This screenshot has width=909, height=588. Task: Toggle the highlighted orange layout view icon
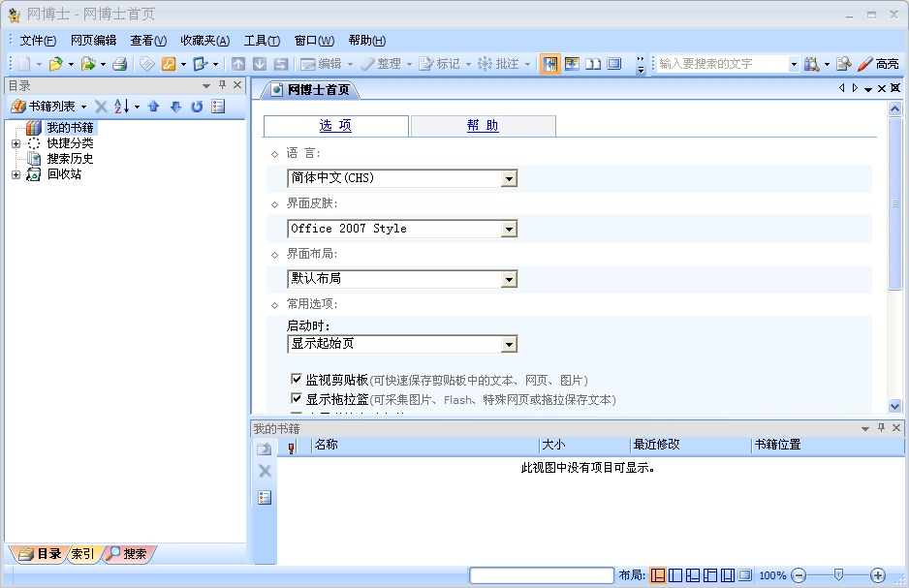(550, 64)
